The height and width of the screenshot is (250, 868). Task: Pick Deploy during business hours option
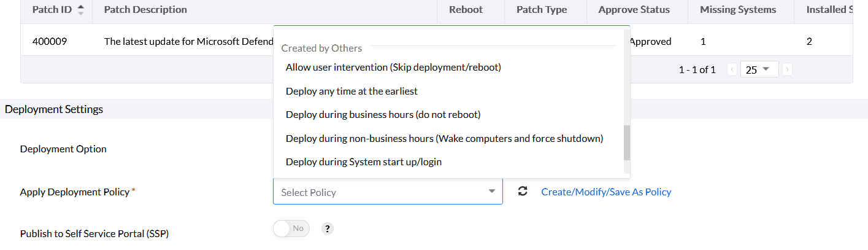point(383,115)
